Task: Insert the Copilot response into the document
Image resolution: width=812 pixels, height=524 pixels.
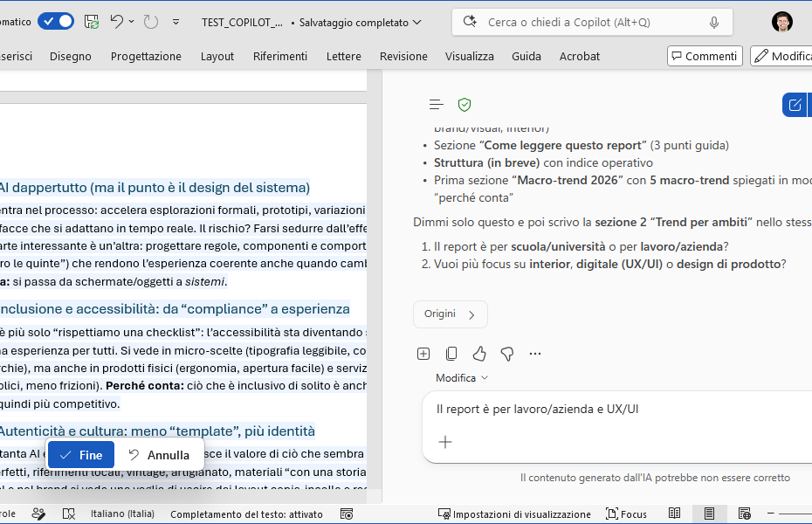Action: pos(423,354)
